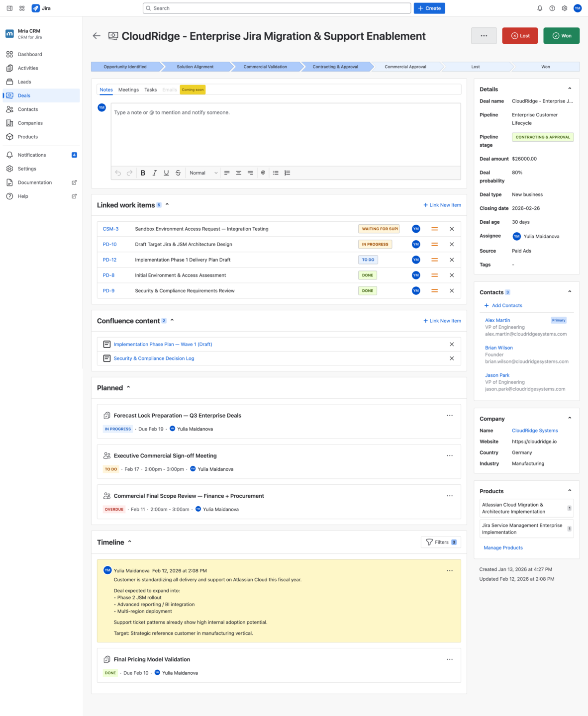Open the Normal text style dropdown
Screen dimensions: 588x716
[203, 173]
